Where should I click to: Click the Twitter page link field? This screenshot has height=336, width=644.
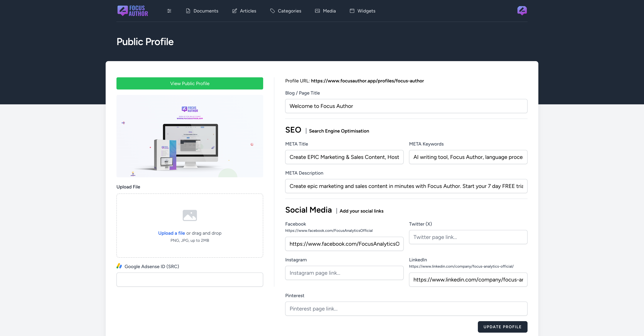(468, 237)
